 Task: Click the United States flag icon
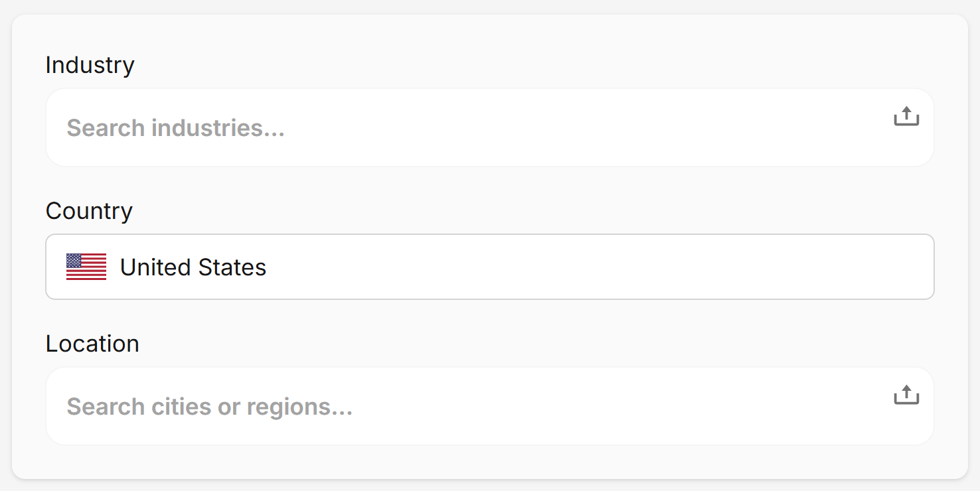(x=86, y=267)
